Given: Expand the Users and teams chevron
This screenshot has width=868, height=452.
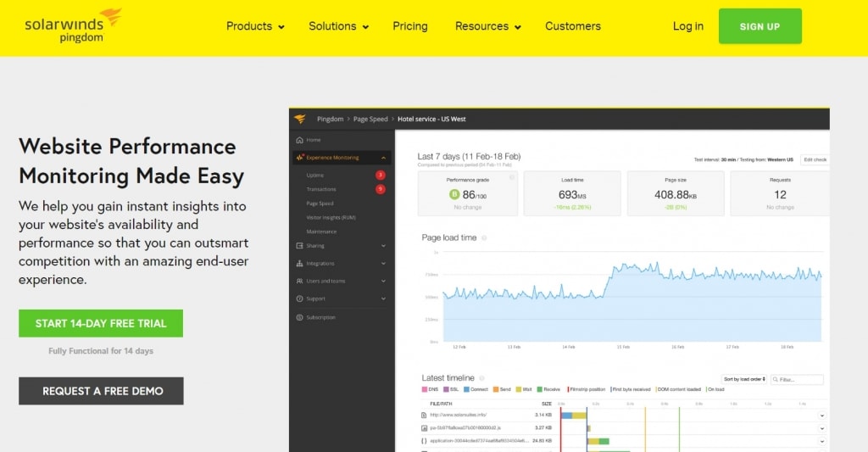Looking at the screenshot, I should click(383, 282).
